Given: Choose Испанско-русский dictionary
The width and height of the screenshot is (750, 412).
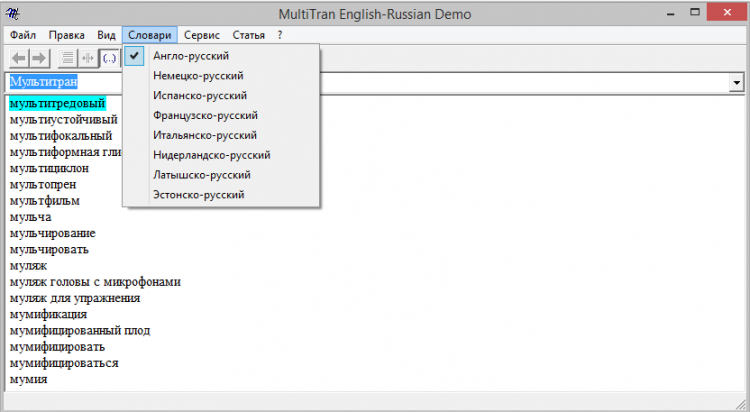Looking at the screenshot, I should tap(221, 96).
